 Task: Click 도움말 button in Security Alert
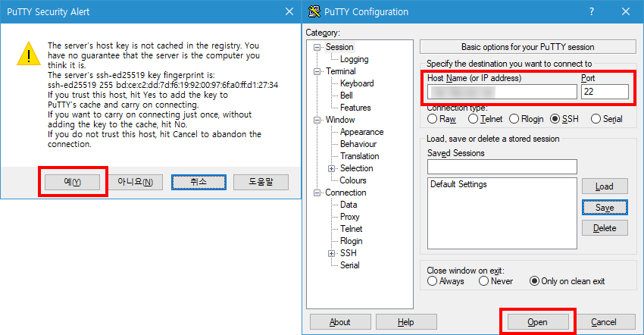click(x=261, y=182)
